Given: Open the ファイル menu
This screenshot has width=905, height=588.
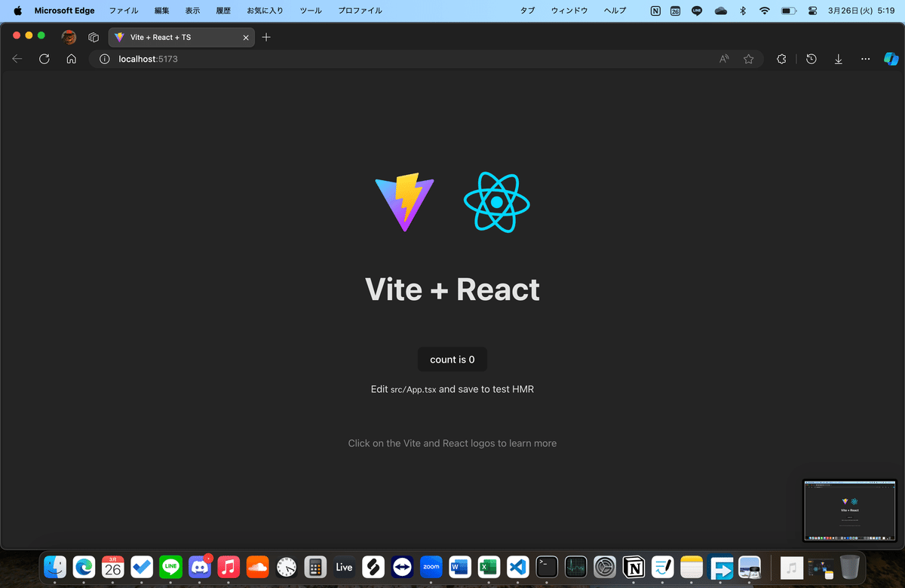Looking at the screenshot, I should click(124, 11).
